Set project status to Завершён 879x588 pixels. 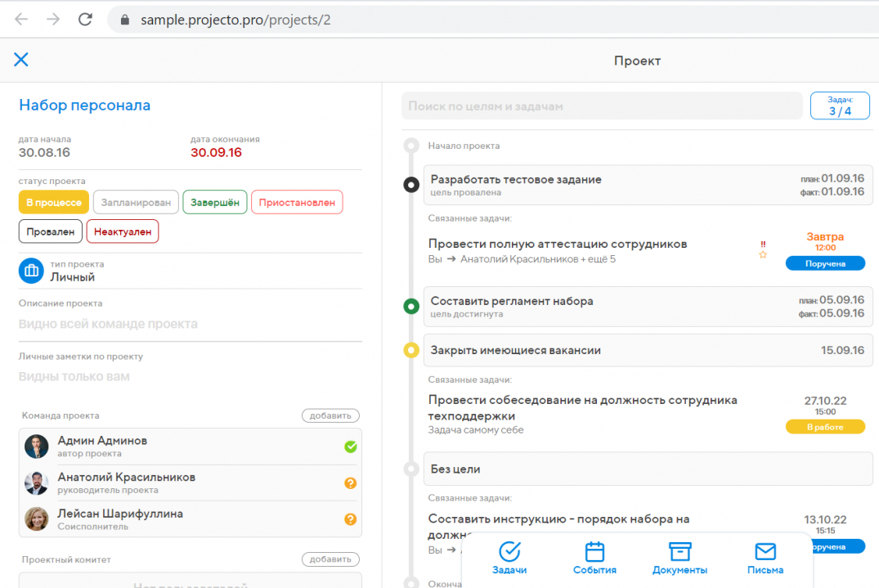click(x=215, y=202)
